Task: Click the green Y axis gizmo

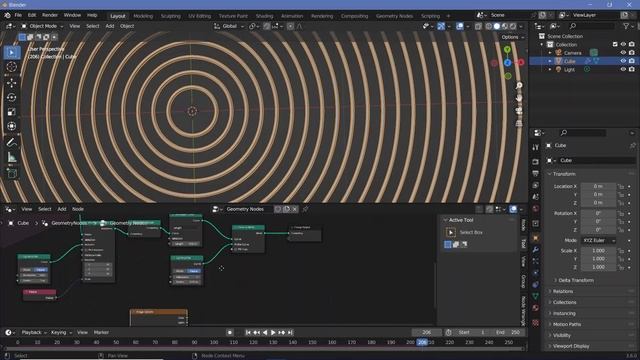Action: point(507,50)
